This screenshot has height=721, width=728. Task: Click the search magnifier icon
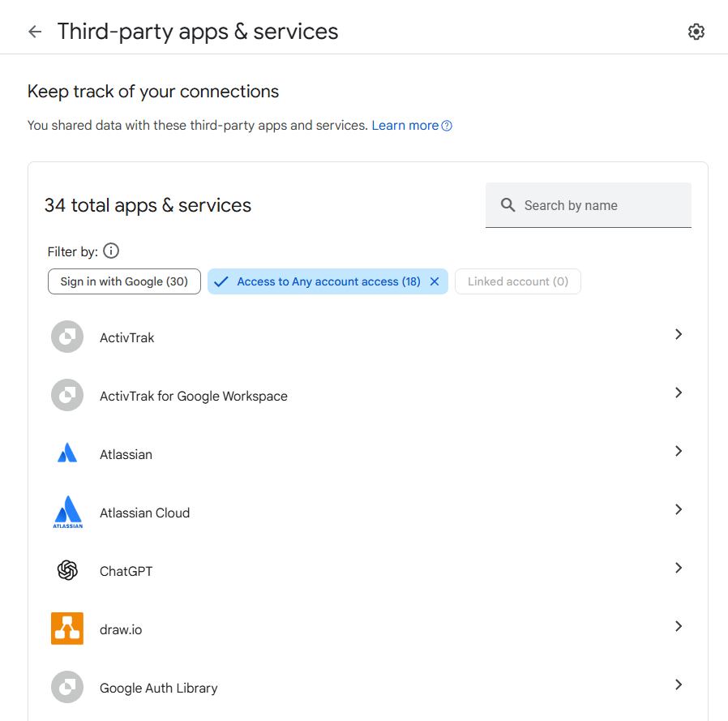point(508,205)
